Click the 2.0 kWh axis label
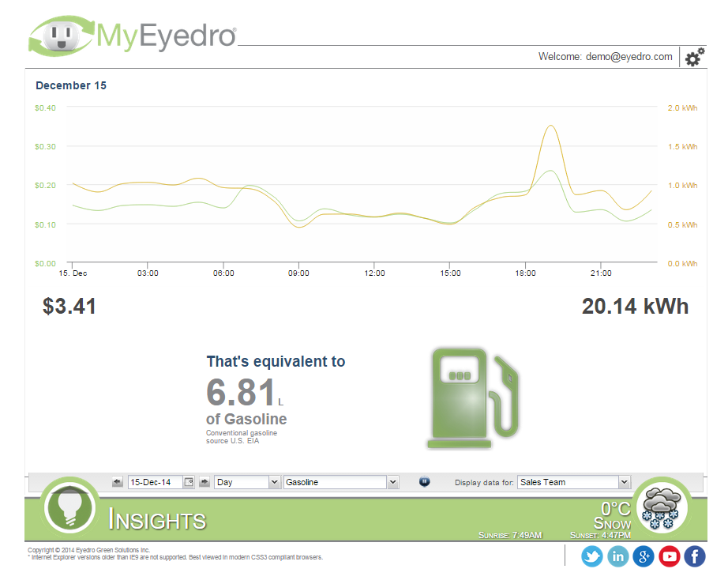 point(682,107)
